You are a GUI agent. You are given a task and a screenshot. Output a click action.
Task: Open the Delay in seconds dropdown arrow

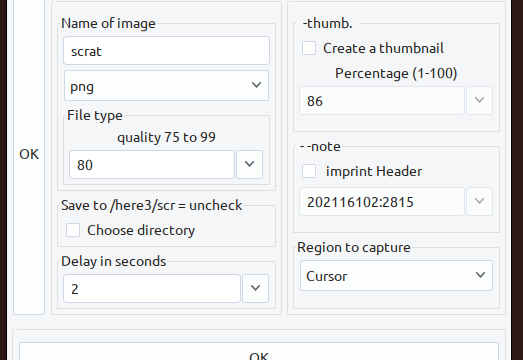click(255, 289)
